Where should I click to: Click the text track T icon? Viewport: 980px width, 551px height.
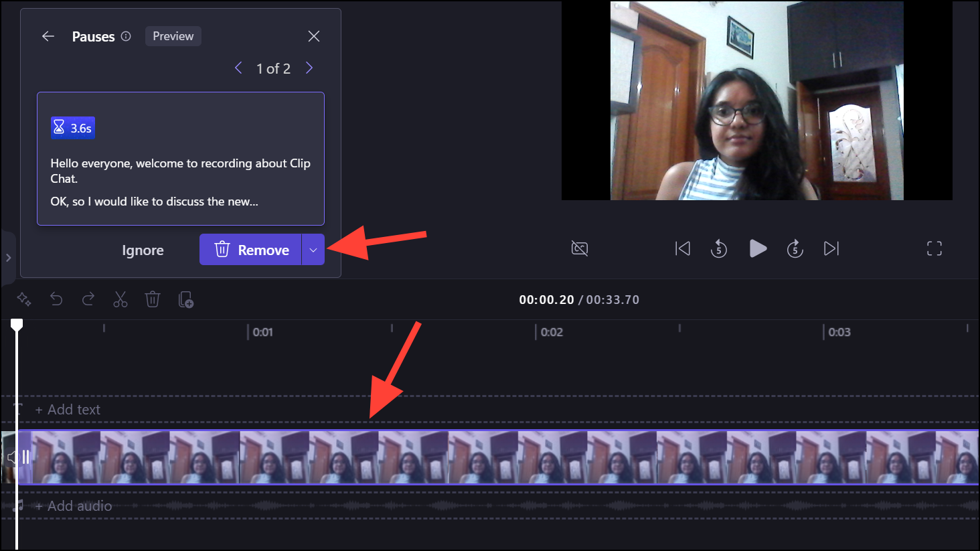coord(18,409)
